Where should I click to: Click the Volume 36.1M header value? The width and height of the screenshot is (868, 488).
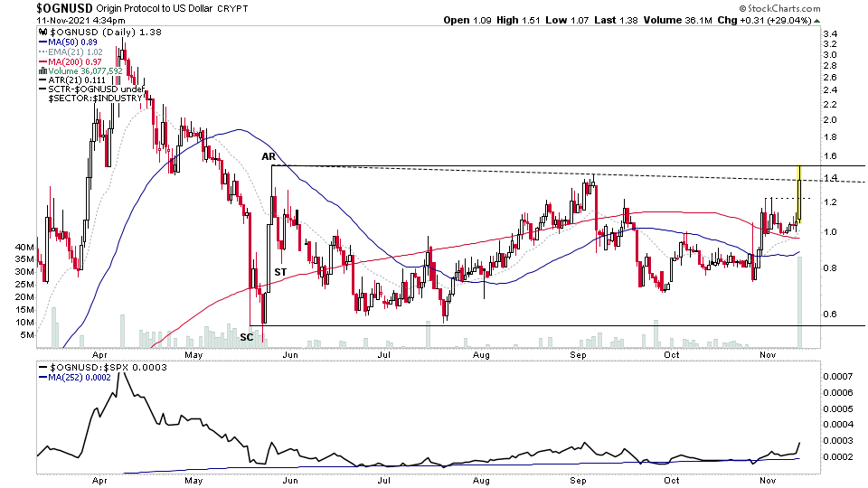[677, 20]
